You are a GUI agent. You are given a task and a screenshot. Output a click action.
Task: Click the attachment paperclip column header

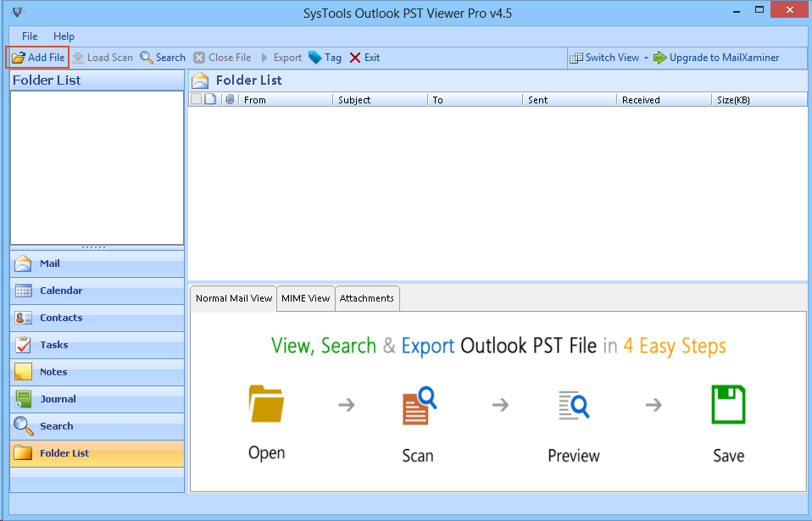click(x=230, y=99)
